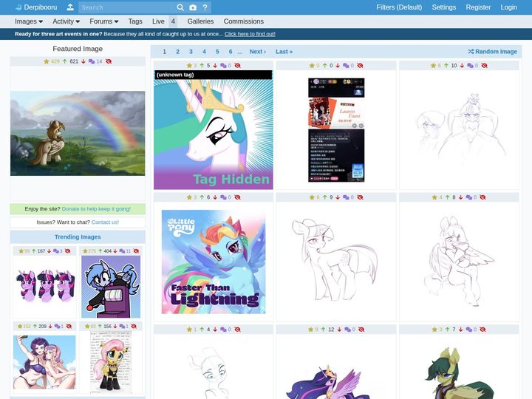Hide the Tag Hidden Celestia image
The image size is (532, 399).
pos(237,66)
